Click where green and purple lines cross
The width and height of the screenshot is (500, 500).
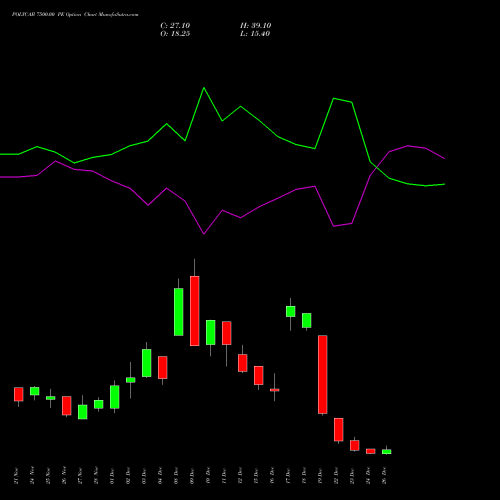(x=377, y=168)
